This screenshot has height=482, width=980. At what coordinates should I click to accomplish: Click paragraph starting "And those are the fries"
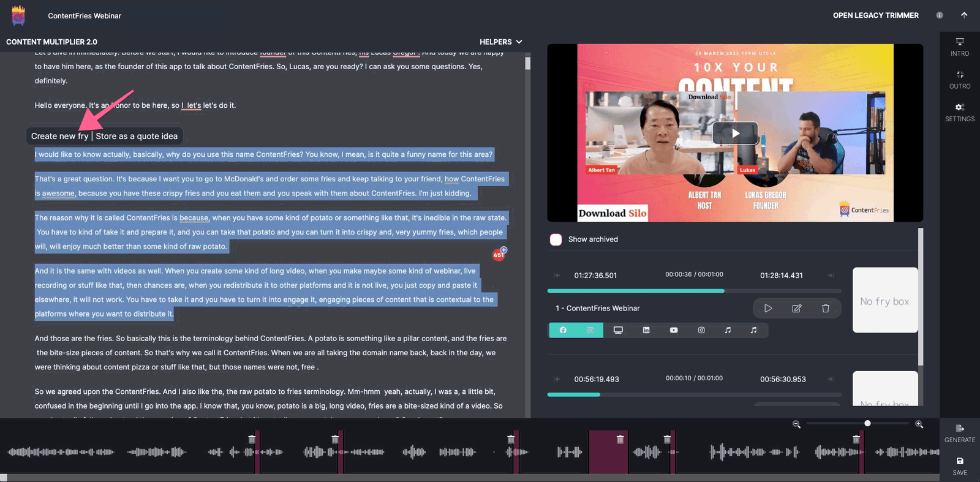271,353
